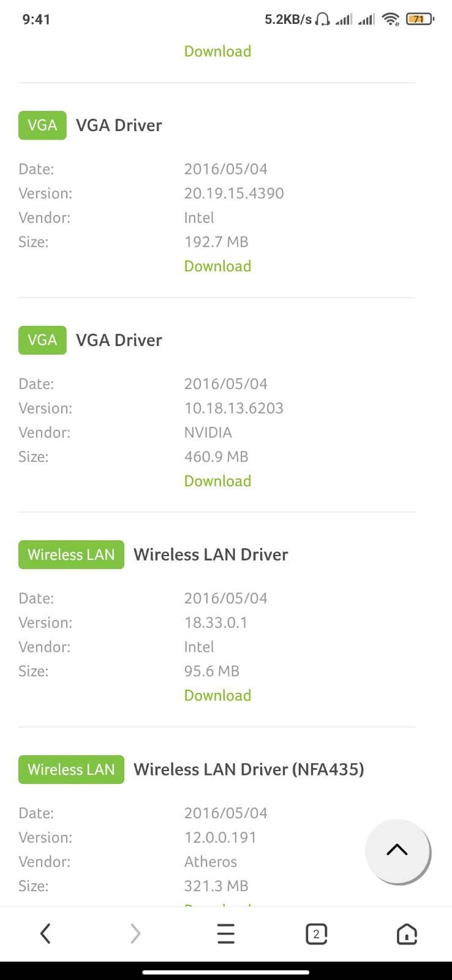Tap the topmost Download link
452x980 pixels.
click(217, 51)
